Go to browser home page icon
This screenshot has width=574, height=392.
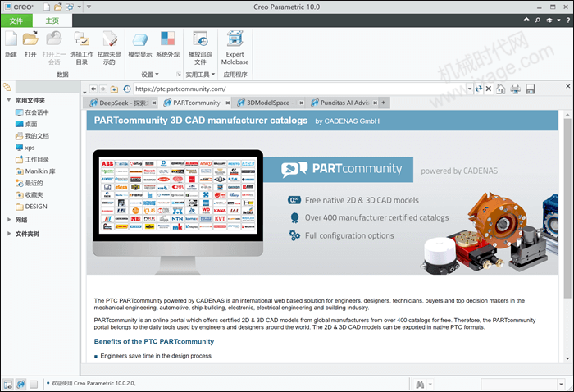[x=501, y=89]
